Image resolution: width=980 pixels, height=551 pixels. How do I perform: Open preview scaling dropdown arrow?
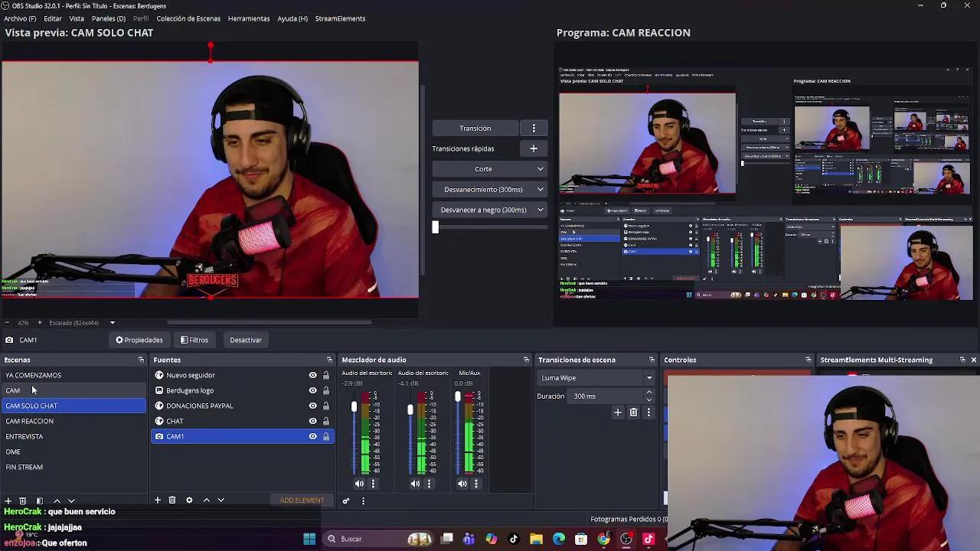point(113,323)
